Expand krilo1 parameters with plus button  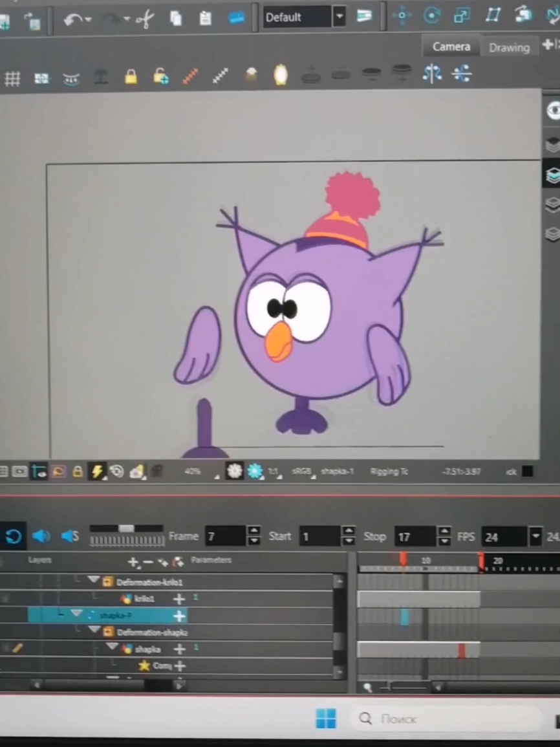pyautogui.click(x=178, y=600)
